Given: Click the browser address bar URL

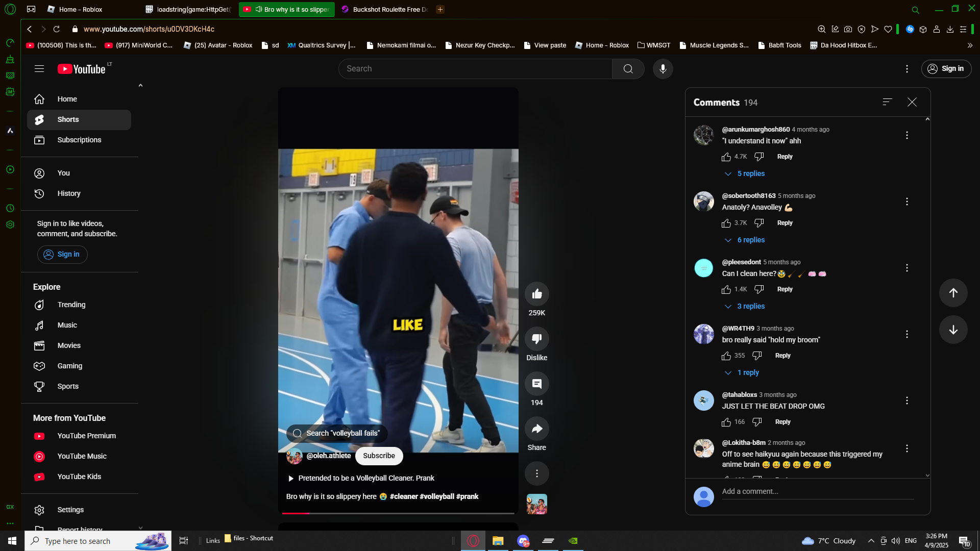Looking at the screenshot, I should tap(149, 29).
